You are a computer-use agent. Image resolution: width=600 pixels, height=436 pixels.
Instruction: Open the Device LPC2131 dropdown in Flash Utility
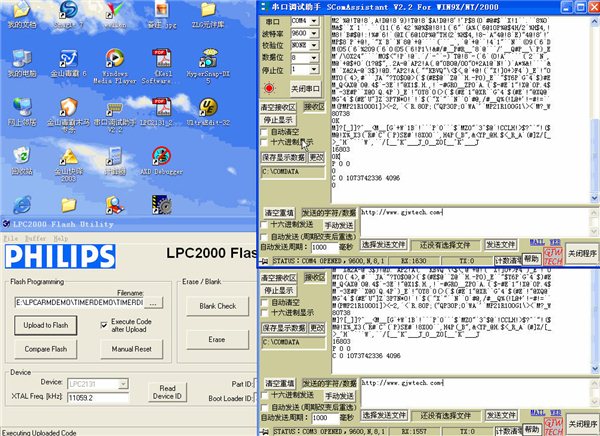[x=123, y=384]
